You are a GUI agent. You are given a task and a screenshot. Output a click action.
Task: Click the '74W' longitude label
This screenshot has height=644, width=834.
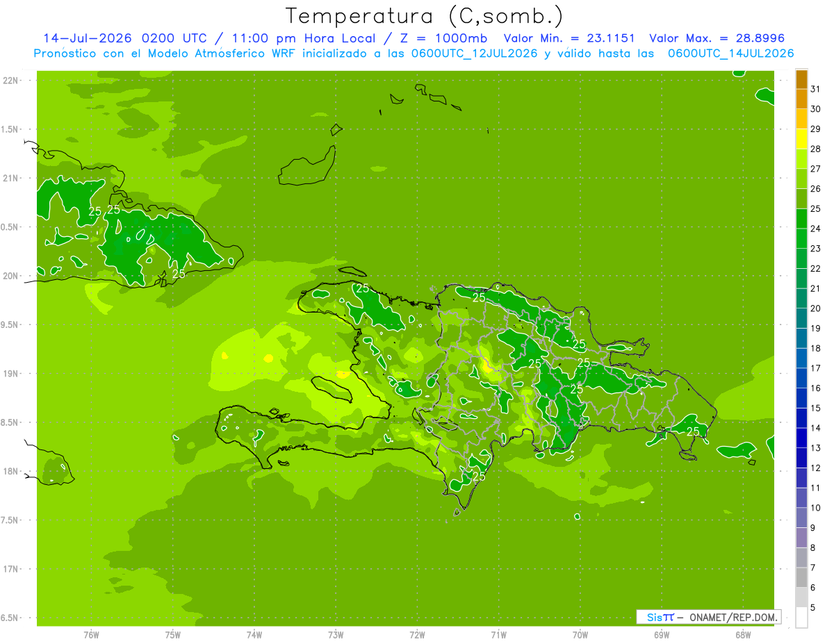coord(254,635)
